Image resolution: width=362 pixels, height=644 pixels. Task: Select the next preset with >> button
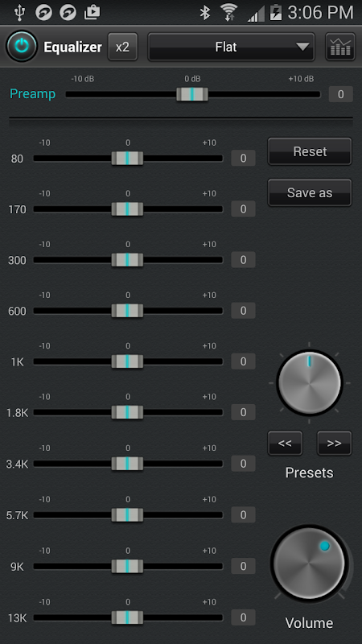[334, 444]
